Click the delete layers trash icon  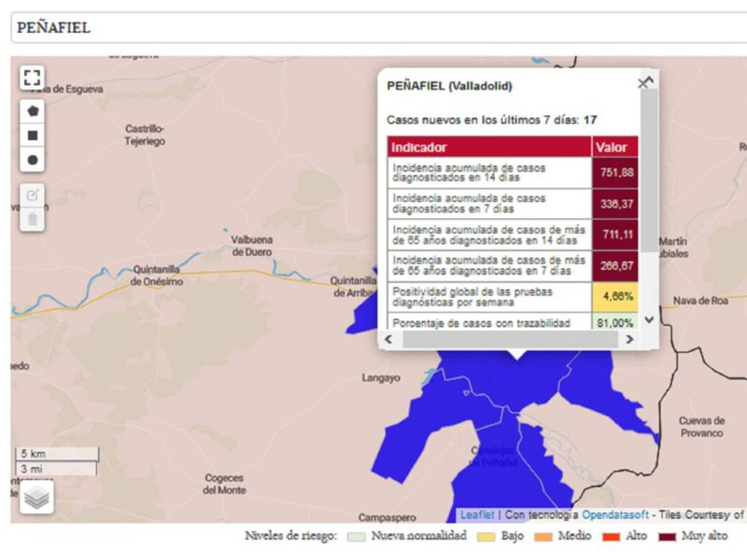point(32,219)
